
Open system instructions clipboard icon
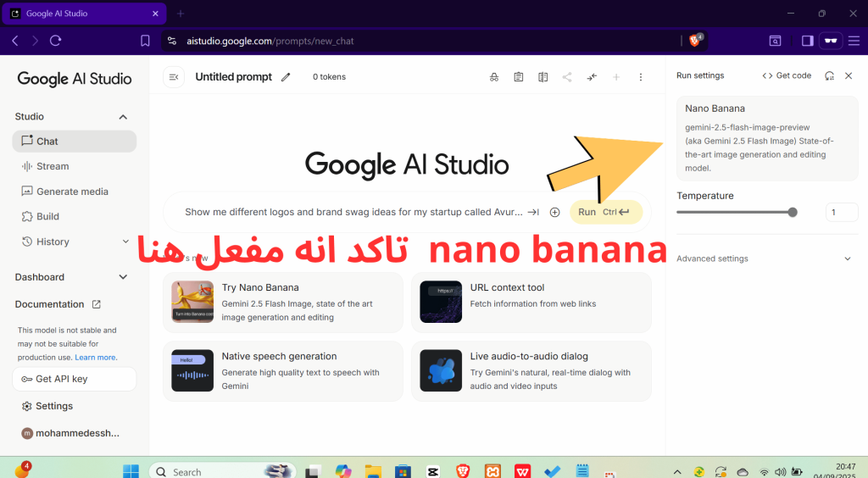click(518, 77)
